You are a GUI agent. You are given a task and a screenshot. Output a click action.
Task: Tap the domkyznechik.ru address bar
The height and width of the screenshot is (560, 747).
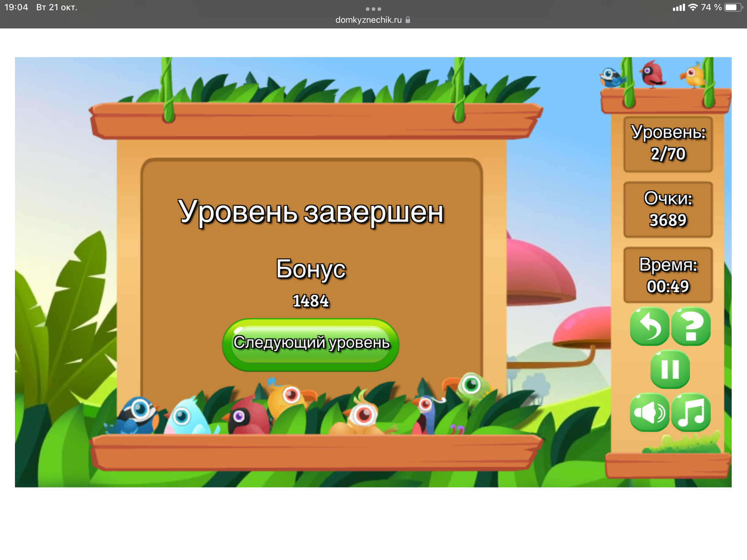pos(368,20)
